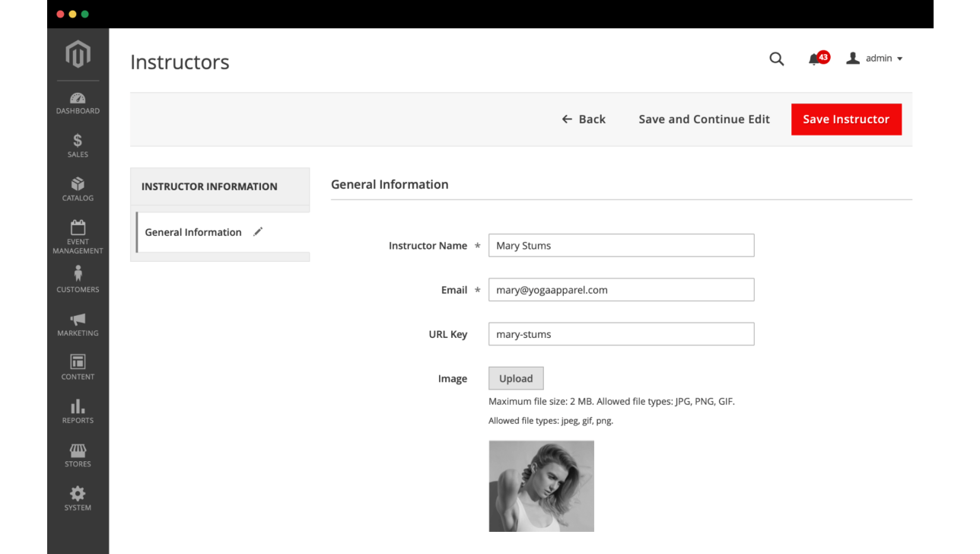Edit General Information using the pencil icon
The image size is (980, 554).
pyautogui.click(x=257, y=231)
